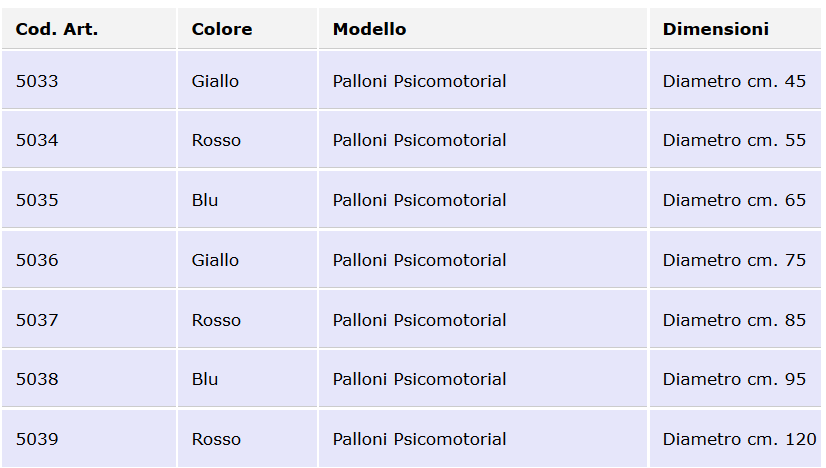Click the Modello column header
Screen dimensions: 826x468
pyautogui.click(x=370, y=29)
